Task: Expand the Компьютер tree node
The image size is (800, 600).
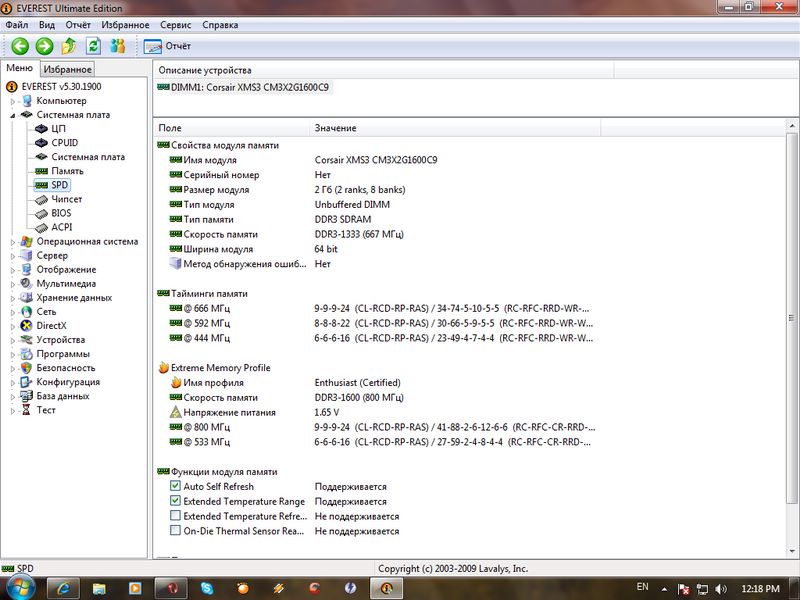Action: pos(13,101)
